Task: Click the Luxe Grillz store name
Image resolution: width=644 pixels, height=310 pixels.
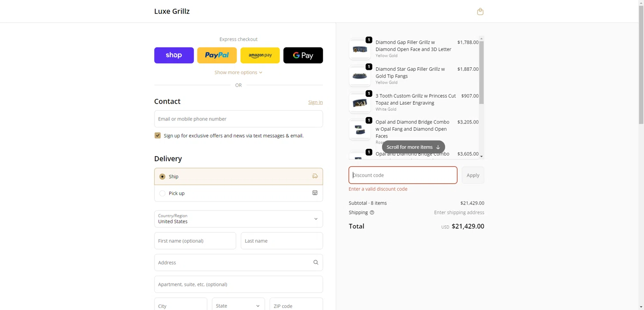Action: 172,12
